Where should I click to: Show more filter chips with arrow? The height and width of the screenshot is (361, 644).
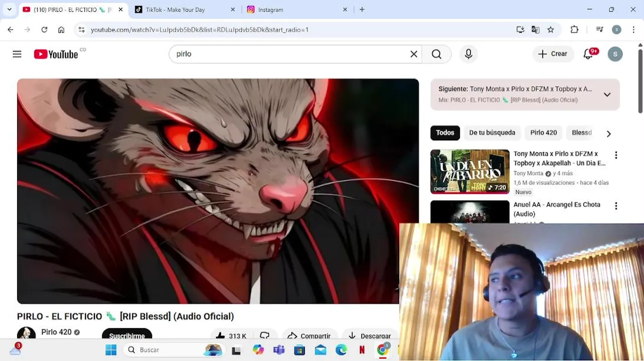[608, 134]
